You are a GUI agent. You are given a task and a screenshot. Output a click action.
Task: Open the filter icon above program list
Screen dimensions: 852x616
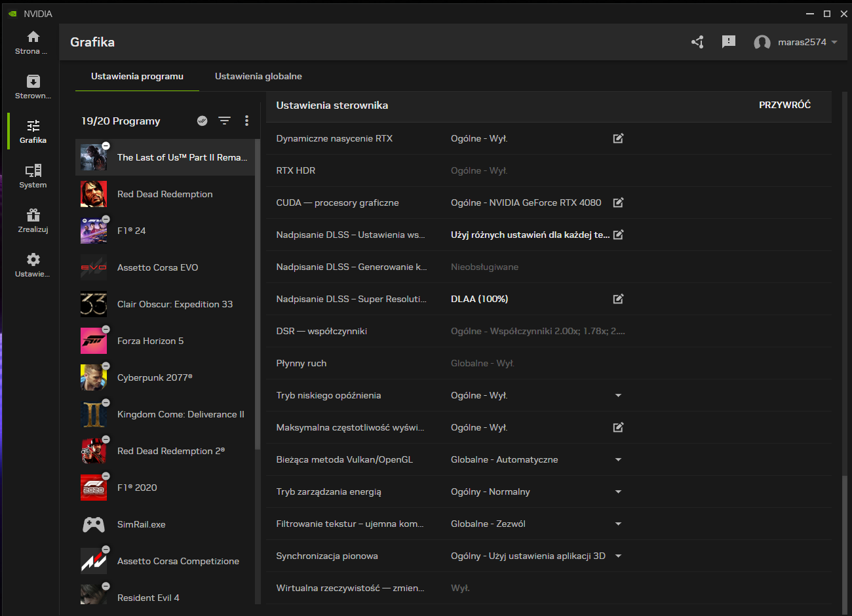(224, 121)
